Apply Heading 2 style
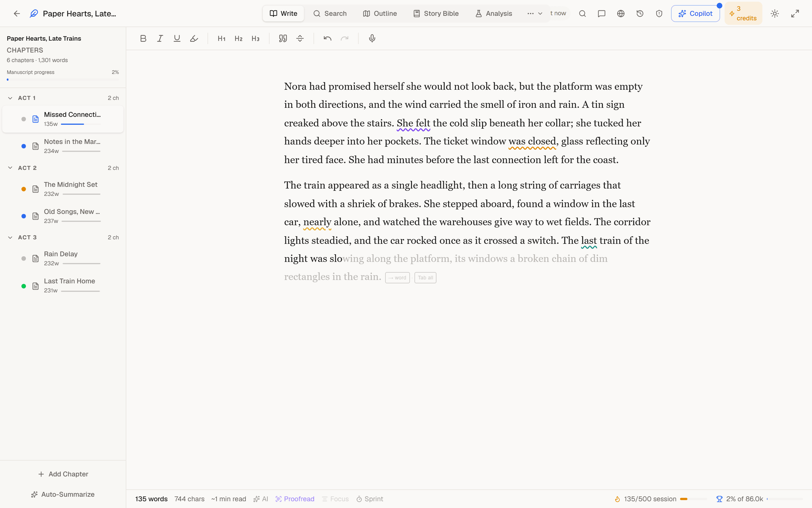Screen dimensions: 812x508 pos(239,38)
